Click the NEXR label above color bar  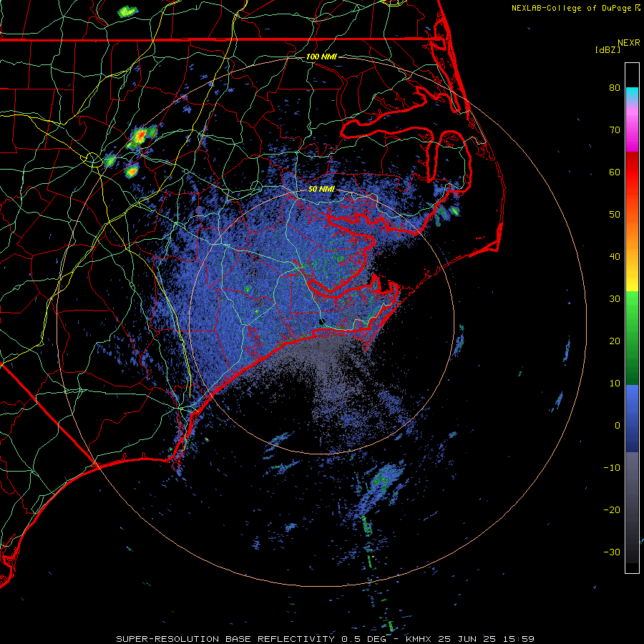click(629, 43)
